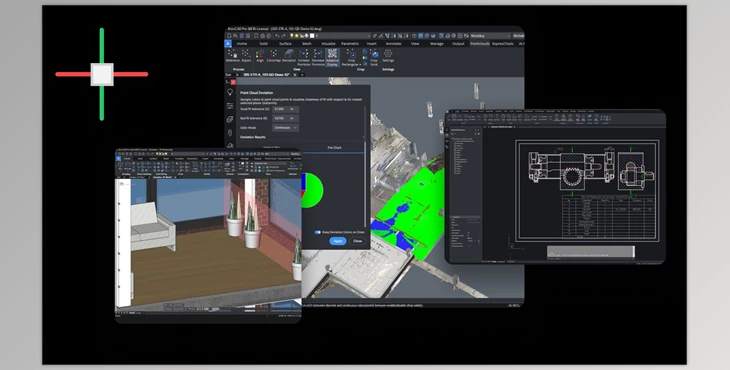Click the Close button in deviation panel
Screen dimensions: 730x370
pyautogui.click(x=358, y=241)
